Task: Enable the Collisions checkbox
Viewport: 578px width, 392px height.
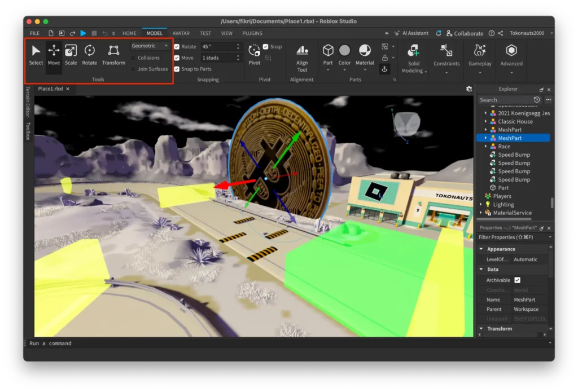Action: point(133,58)
